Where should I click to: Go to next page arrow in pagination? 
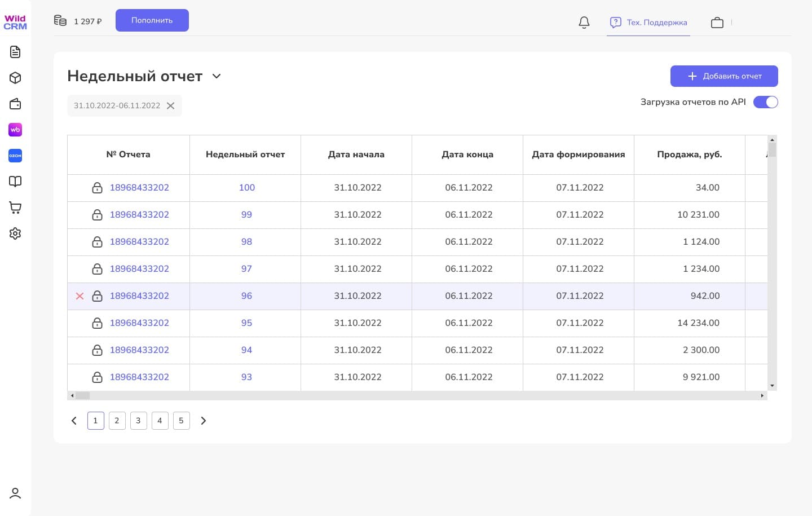204,421
